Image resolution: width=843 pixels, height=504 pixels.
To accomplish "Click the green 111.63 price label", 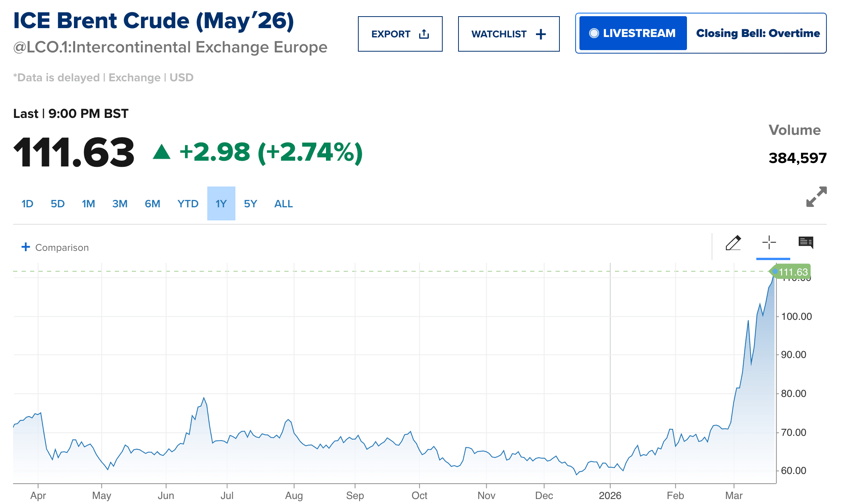I will point(793,272).
